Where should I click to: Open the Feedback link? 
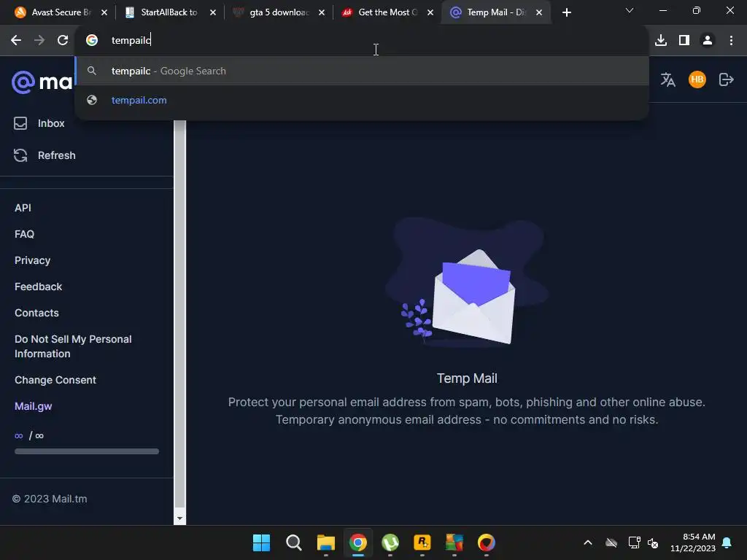pyautogui.click(x=38, y=287)
